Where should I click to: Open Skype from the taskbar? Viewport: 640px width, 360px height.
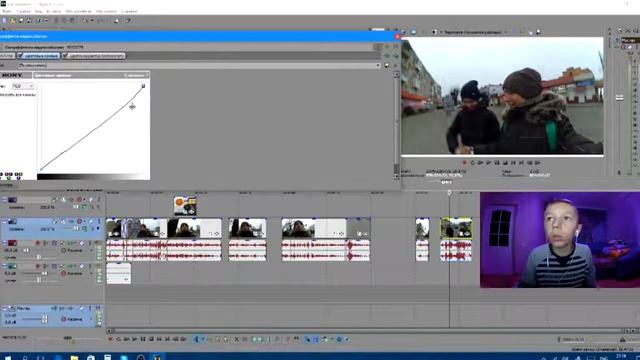pyautogui.click(x=124, y=358)
